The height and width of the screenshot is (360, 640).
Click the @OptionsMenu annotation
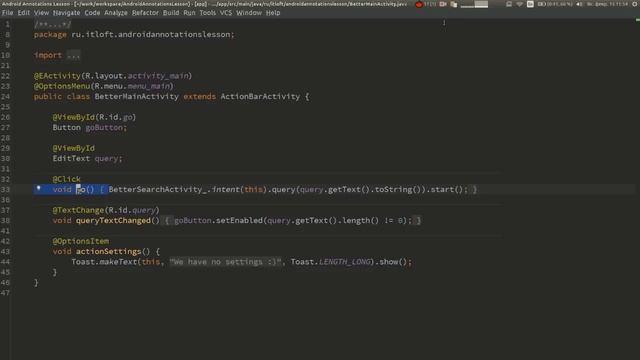point(62,86)
